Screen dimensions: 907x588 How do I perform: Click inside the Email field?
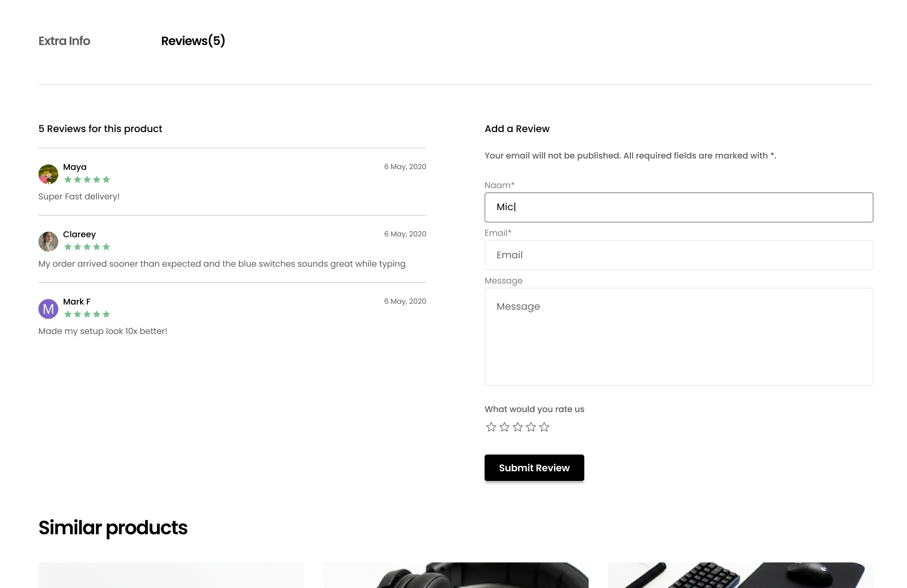pyautogui.click(x=678, y=255)
